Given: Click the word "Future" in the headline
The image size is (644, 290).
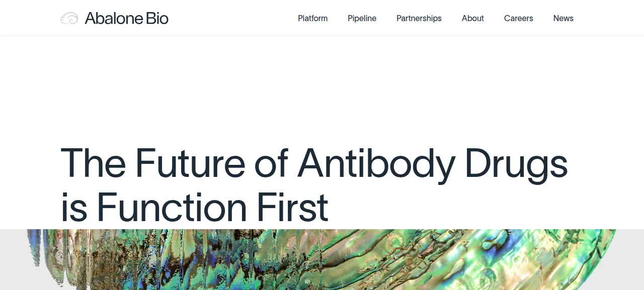Looking at the screenshot, I should click(x=190, y=163).
